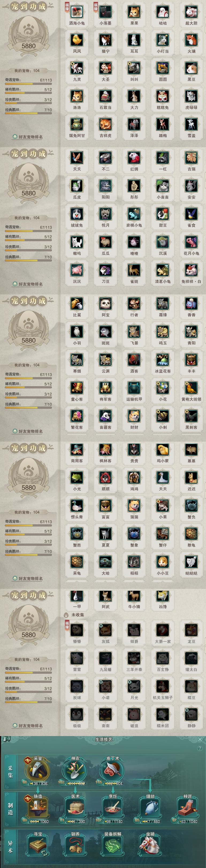This screenshot has height=868, width=206.
Task: Click the 驯养 taming bells icon
Action: (75, 846)
